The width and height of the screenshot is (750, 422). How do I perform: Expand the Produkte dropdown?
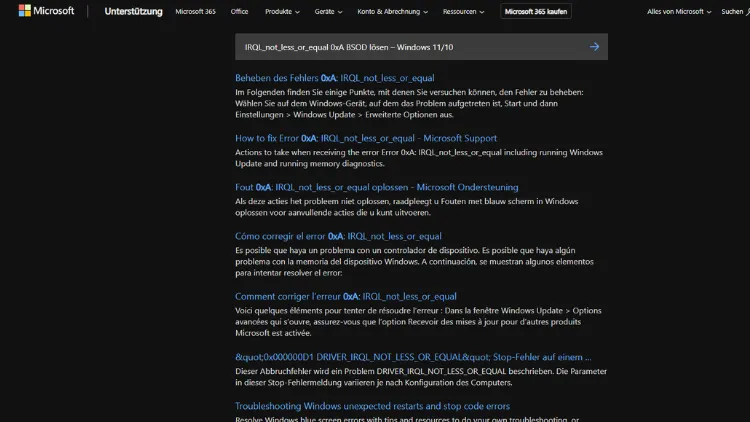click(x=282, y=11)
